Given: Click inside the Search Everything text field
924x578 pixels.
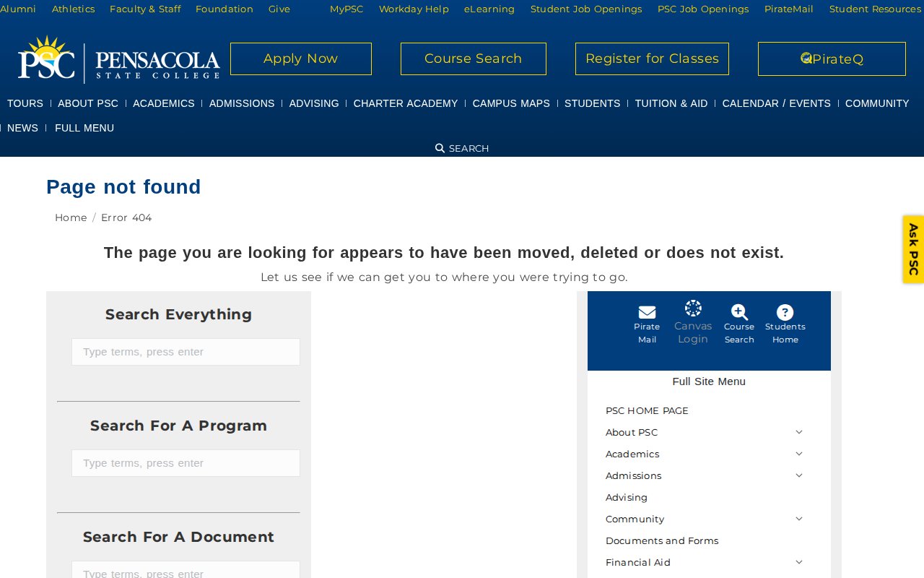Looking at the screenshot, I should [186, 352].
